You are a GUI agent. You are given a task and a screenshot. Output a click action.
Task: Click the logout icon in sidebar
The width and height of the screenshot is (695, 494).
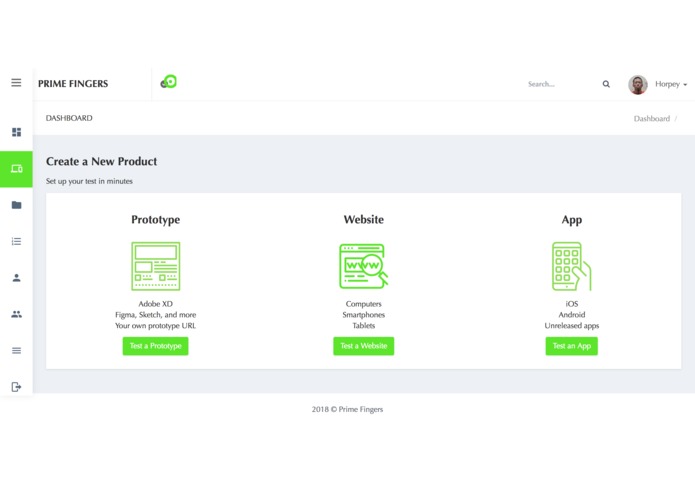click(16, 387)
